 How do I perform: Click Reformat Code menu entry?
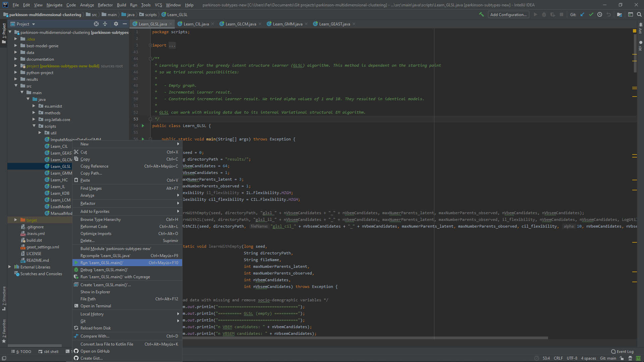(x=127, y=227)
